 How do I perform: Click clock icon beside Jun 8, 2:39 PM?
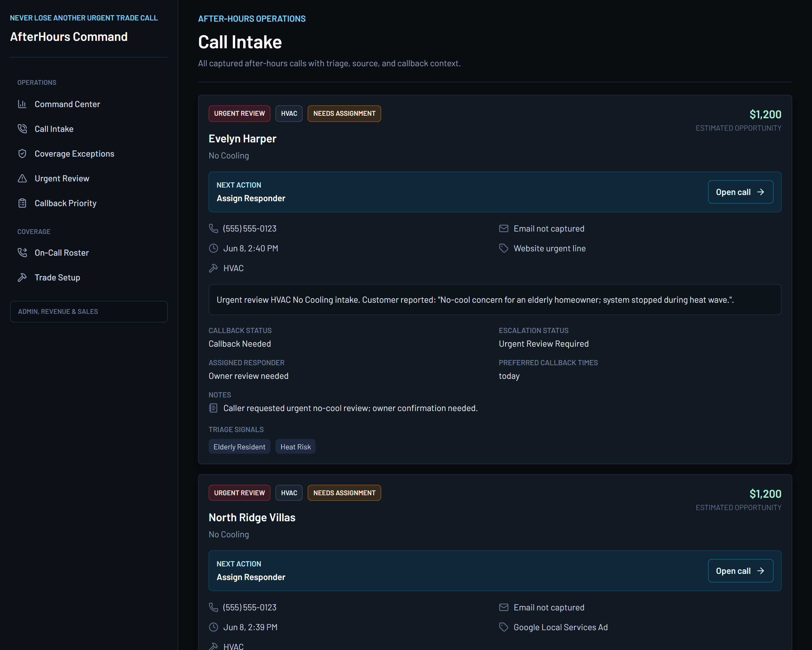pyautogui.click(x=213, y=627)
